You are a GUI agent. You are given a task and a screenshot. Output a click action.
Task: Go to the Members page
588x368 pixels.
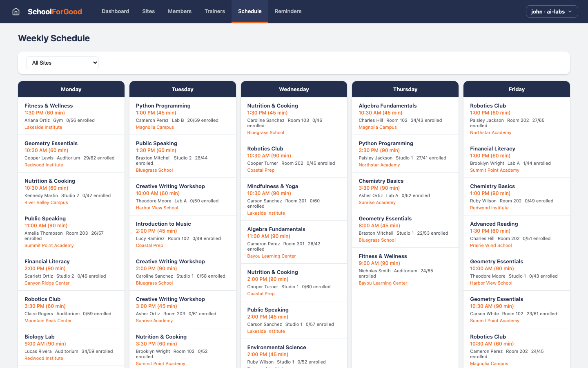(x=180, y=11)
